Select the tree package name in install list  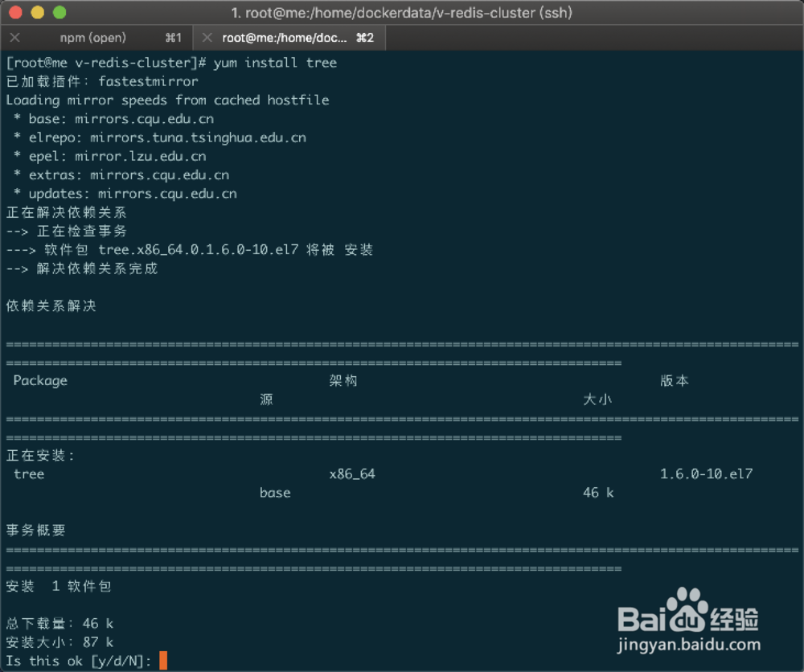point(29,473)
